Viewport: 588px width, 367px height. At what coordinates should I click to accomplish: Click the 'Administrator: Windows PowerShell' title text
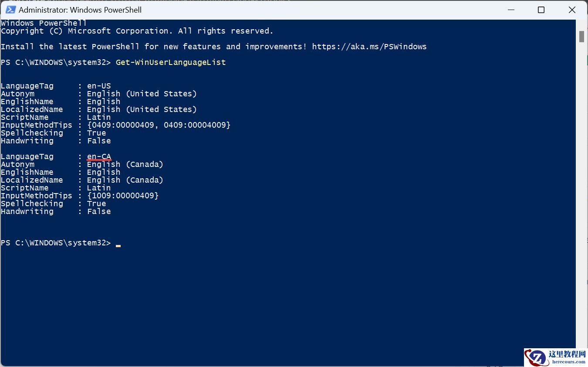pos(80,10)
